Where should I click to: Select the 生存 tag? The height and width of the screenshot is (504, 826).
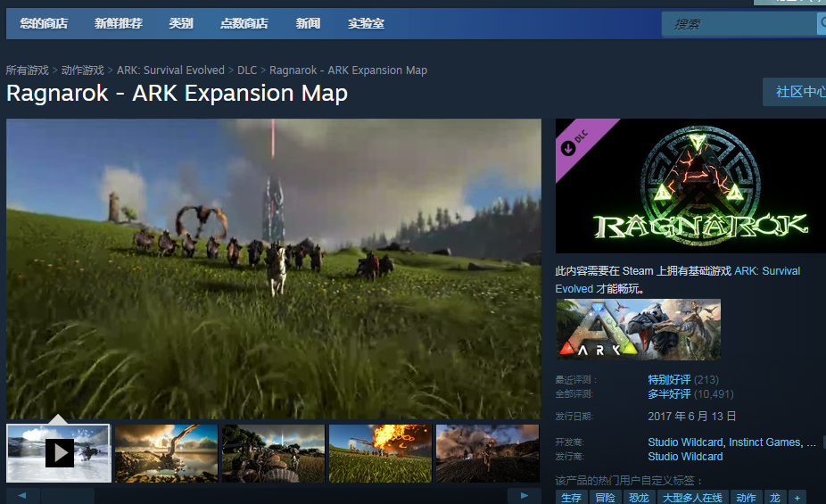coord(571,497)
